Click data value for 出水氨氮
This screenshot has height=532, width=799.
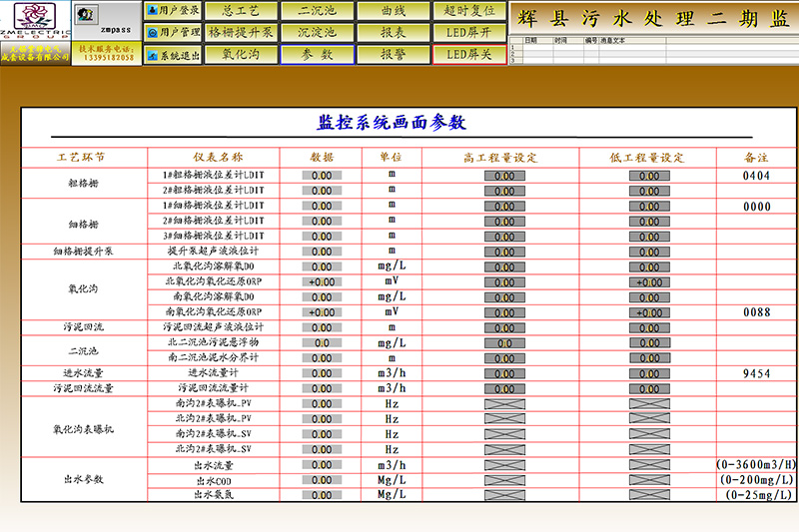pyautogui.click(x=322, y=495)
